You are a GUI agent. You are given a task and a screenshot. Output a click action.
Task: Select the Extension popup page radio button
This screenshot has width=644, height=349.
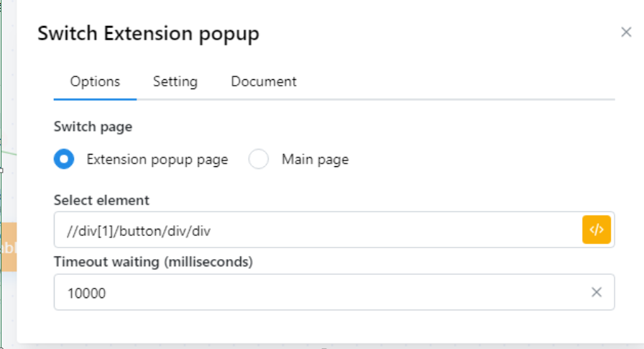tap(64, 159)
